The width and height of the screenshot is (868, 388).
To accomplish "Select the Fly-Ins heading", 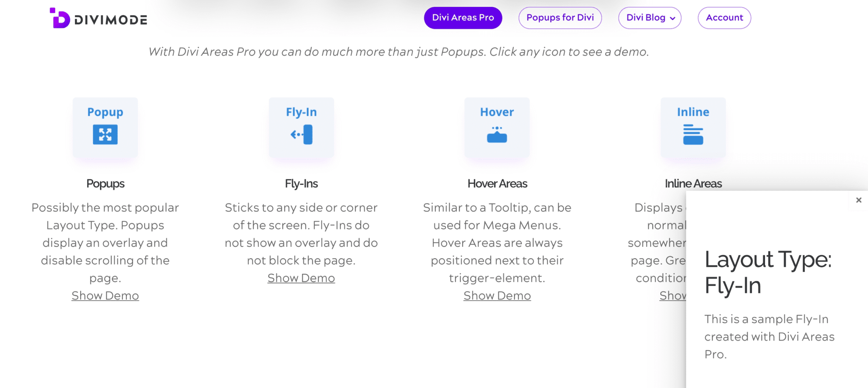I will coord(301,184).
